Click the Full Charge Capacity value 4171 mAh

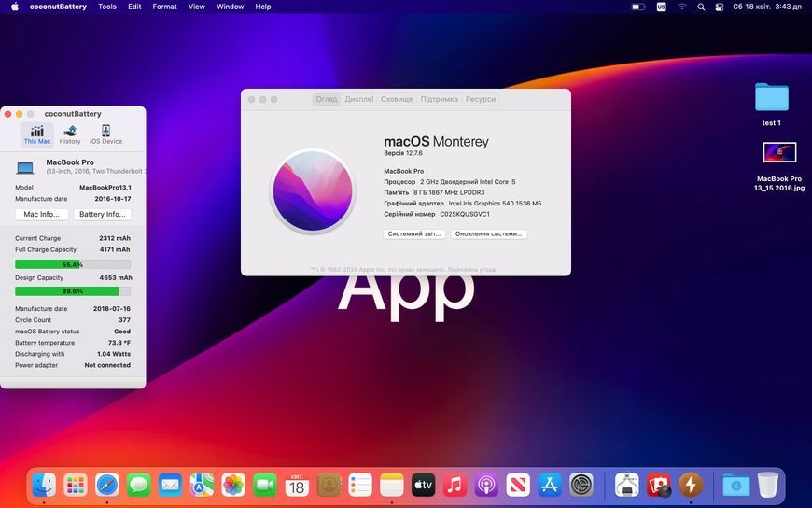pyautogui.click(x=115, y=250)
